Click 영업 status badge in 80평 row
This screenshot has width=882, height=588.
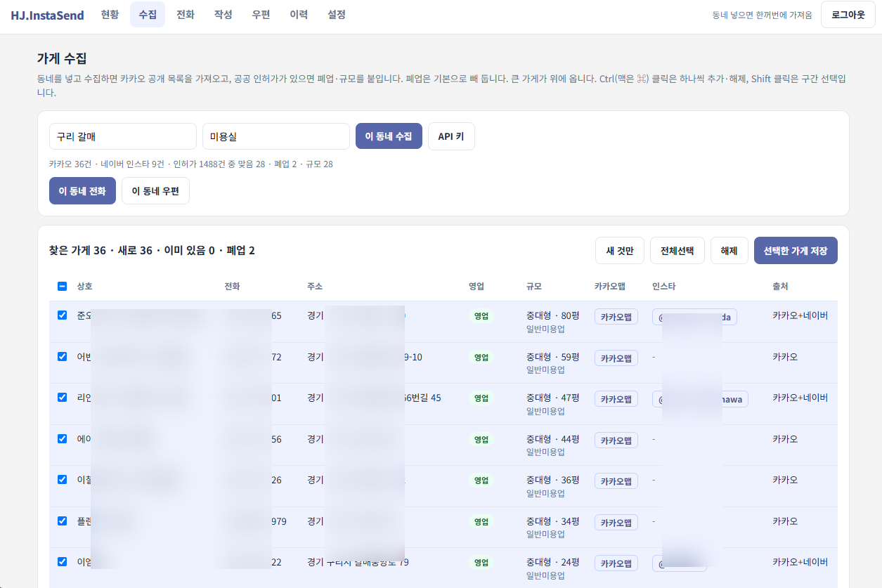pyautogui.click(x=481, y=316)
